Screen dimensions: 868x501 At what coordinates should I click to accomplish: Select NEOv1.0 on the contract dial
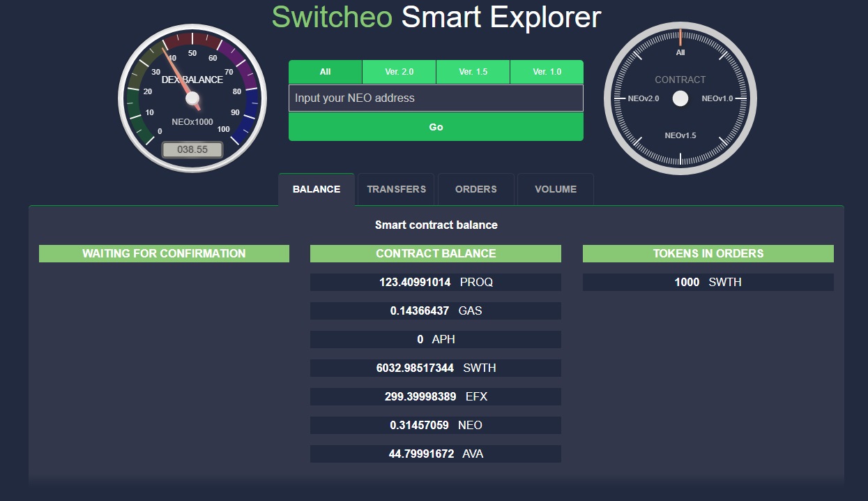pyautogui.click(x=717, y=99)
